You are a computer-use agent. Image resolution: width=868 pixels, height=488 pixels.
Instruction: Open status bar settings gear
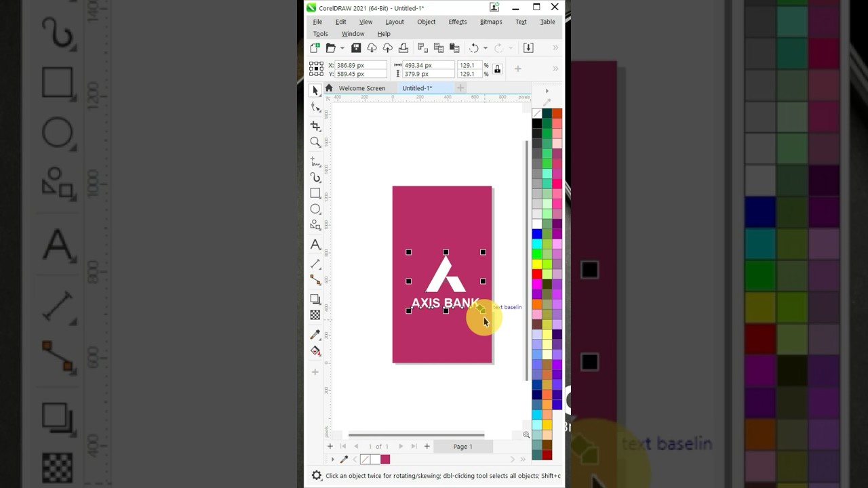(x=316, y=476)
